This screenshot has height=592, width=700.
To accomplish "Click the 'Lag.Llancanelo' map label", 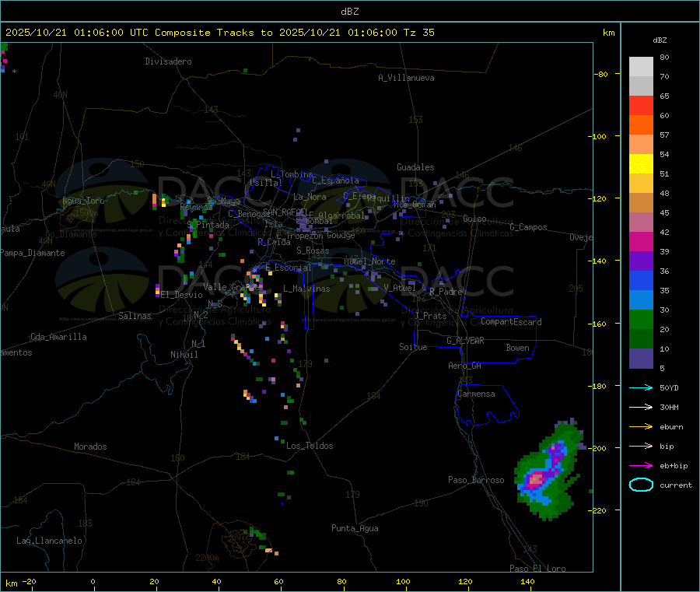I will [x=49, y=541].
